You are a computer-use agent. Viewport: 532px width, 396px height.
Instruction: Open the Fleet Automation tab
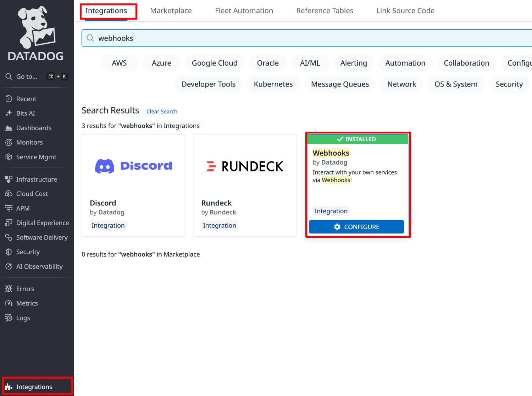click(244, 11)
